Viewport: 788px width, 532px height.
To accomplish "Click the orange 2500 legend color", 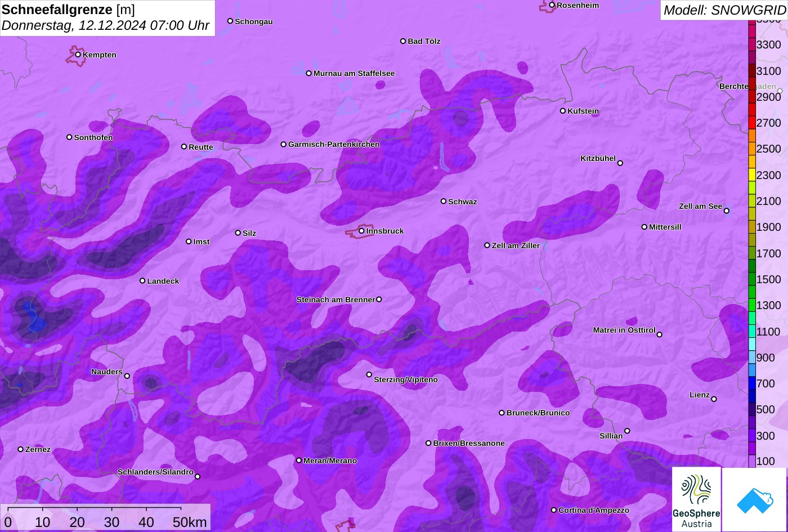I will tap(752, 149).
